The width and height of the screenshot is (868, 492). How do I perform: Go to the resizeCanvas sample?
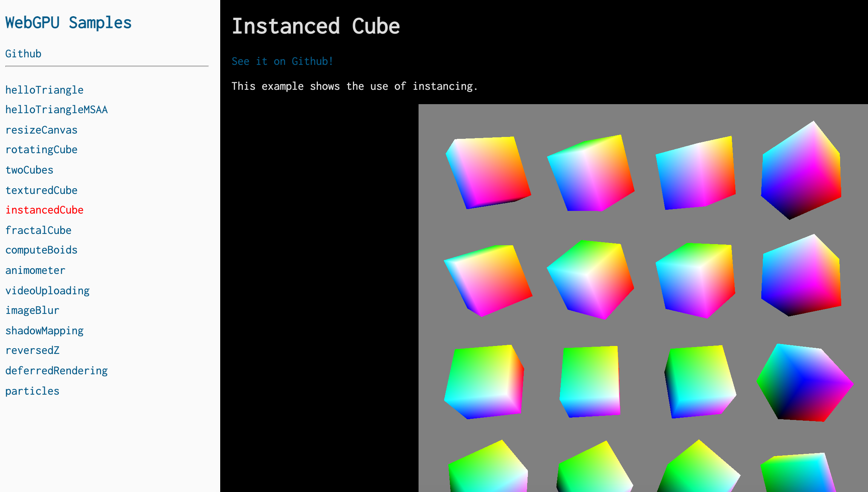coord(41,130)
